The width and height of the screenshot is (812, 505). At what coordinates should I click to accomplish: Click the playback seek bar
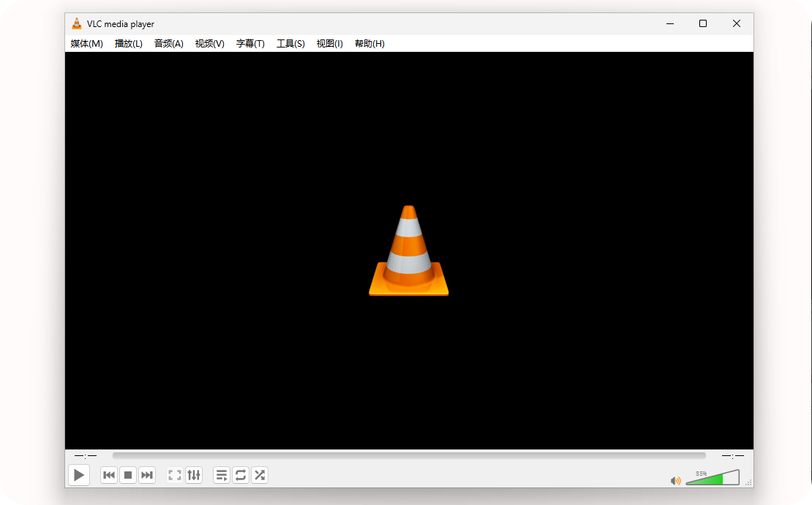point(409,455)
